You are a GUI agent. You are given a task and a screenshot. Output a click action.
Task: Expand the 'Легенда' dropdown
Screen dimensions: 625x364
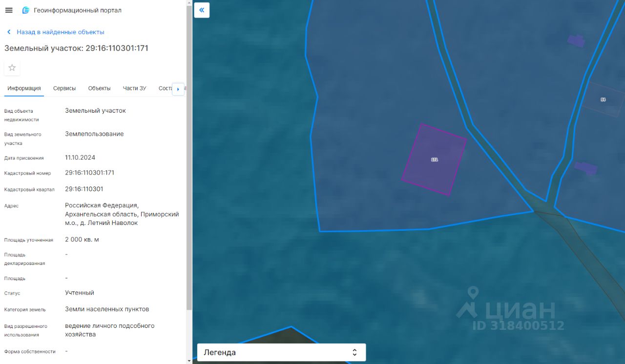281,352
